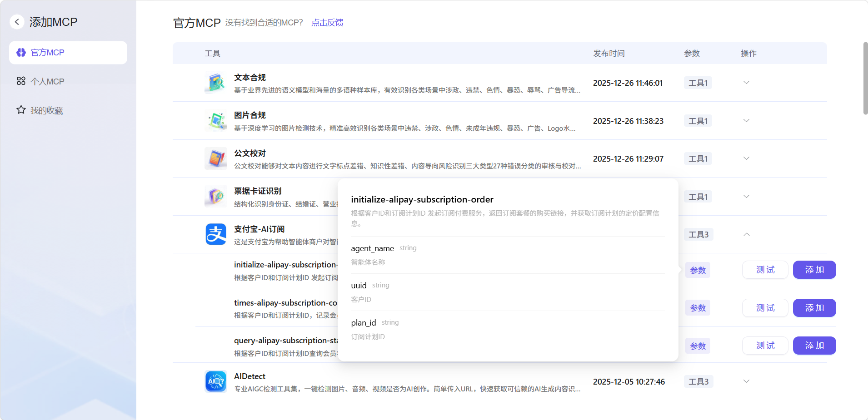The height and width of the screenshot is (420, 868).
Task: Click the times-alipay-subscription tool name
Action: (x=286, y=303)
